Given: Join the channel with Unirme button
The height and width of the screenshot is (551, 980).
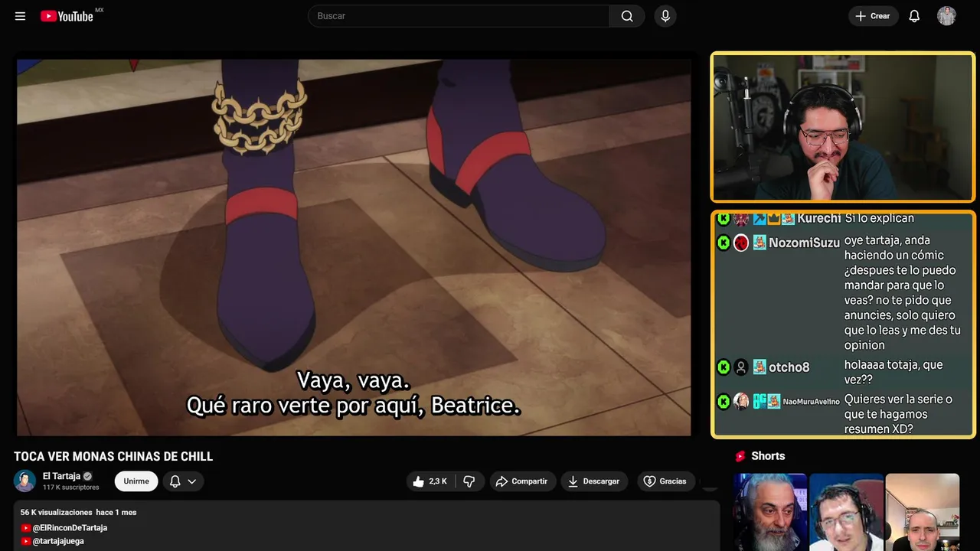Looking at the screenshot, I should (136, 481).
